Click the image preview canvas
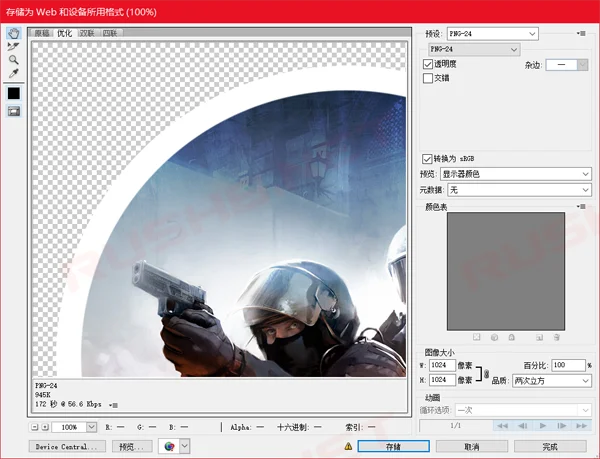 (219, 209)
